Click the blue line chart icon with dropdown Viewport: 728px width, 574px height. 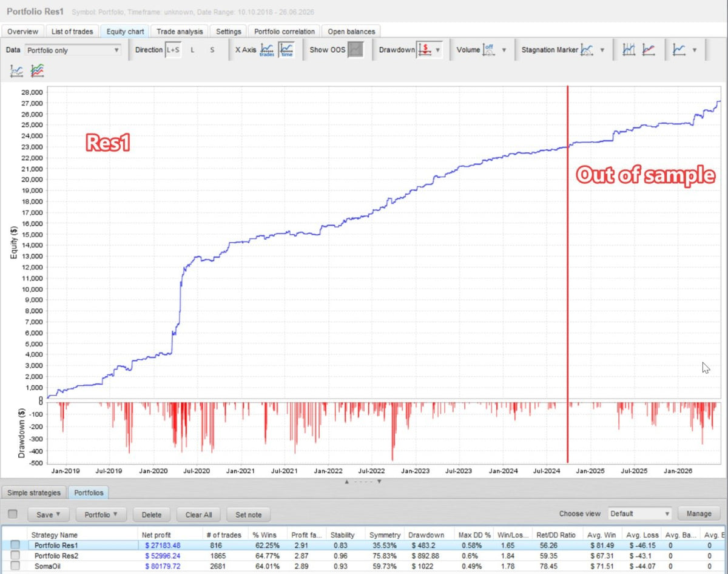(679, 50)
